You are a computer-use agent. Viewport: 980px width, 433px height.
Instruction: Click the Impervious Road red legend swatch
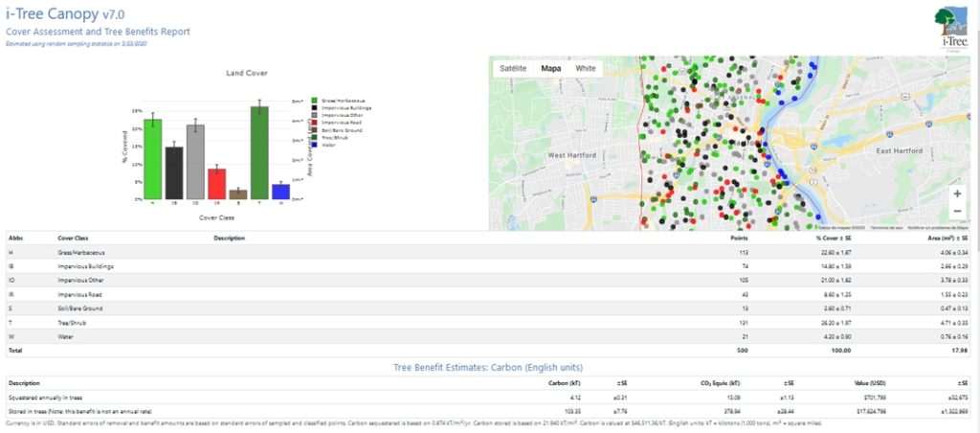click(314, 123)
